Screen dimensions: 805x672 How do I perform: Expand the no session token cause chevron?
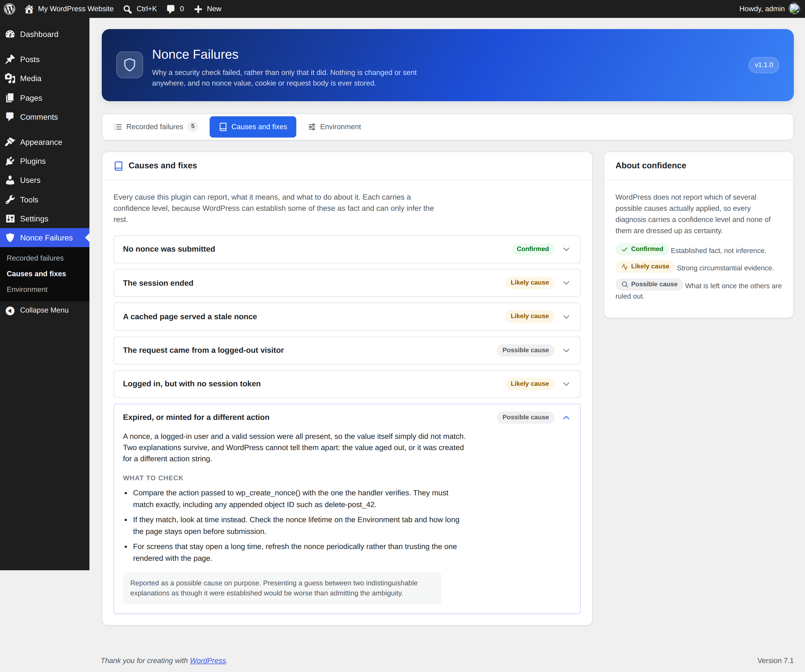click(566, 384)
